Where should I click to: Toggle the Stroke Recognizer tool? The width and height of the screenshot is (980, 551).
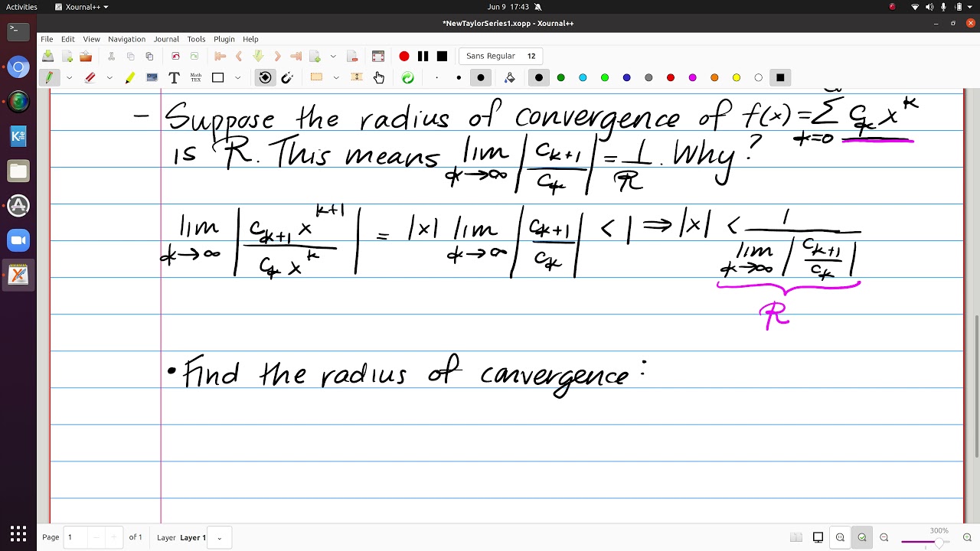click(x=265, y=77)
